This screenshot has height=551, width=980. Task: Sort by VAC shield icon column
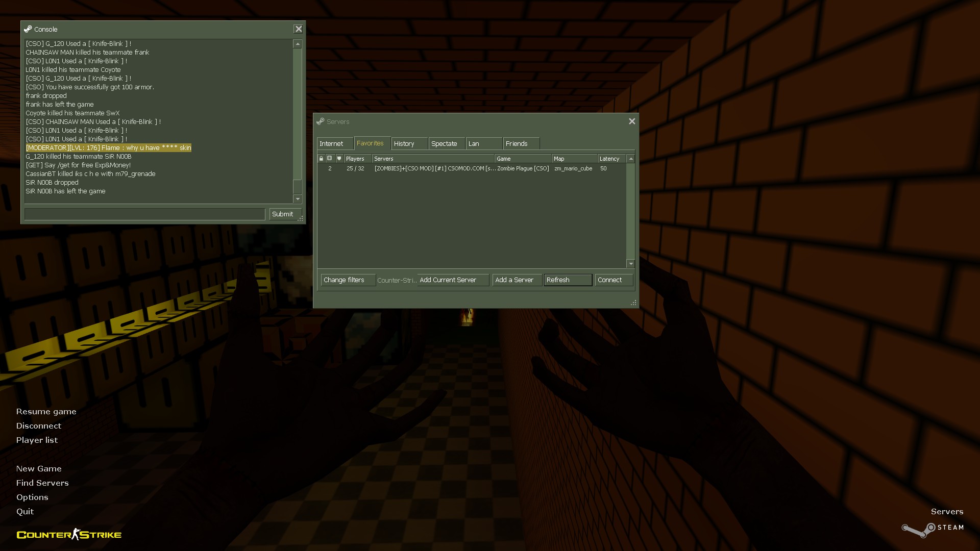tap(339, 159)
